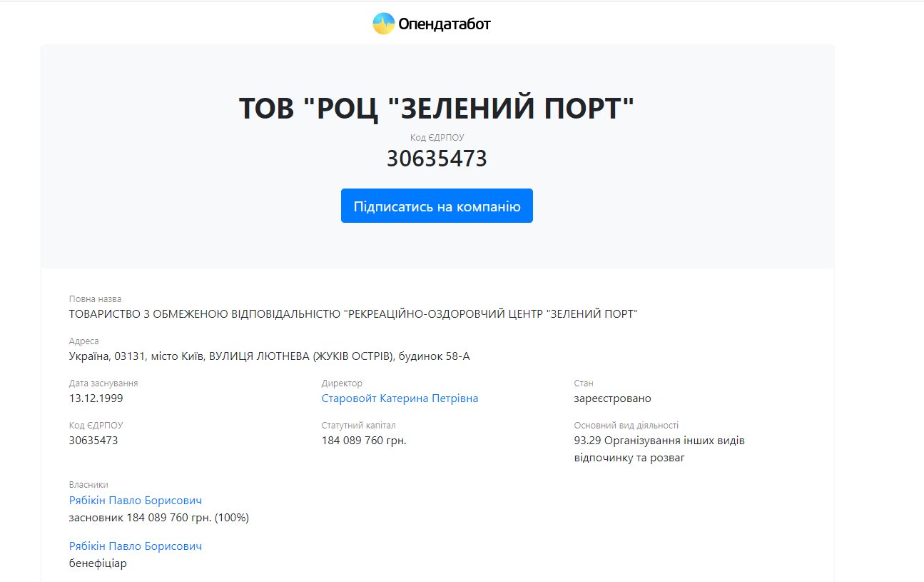
Task: Click the Директор field label
Action: tap(342, 383)
